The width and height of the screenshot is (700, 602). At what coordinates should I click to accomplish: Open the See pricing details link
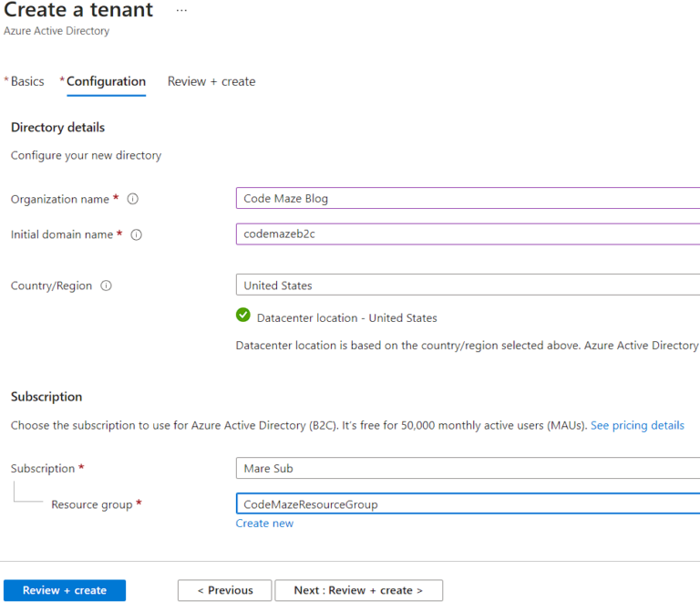pos(637,425)
